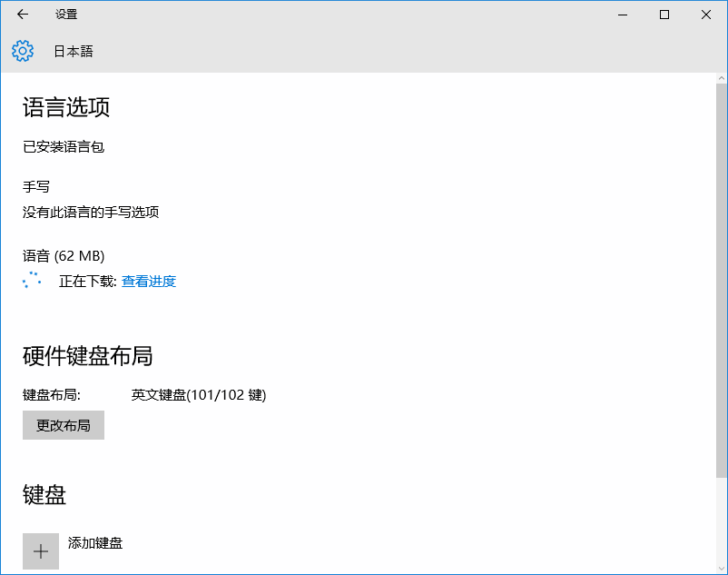Click the 语音 (62 MB) label
This screenshot has width=728, height=575.
64,255
